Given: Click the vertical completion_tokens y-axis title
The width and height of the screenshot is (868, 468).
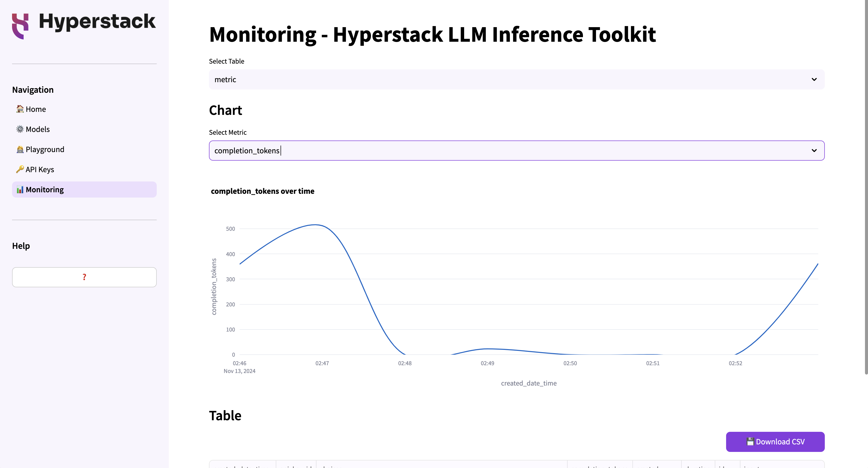Looking at the screenshot, I should (214, 287).
